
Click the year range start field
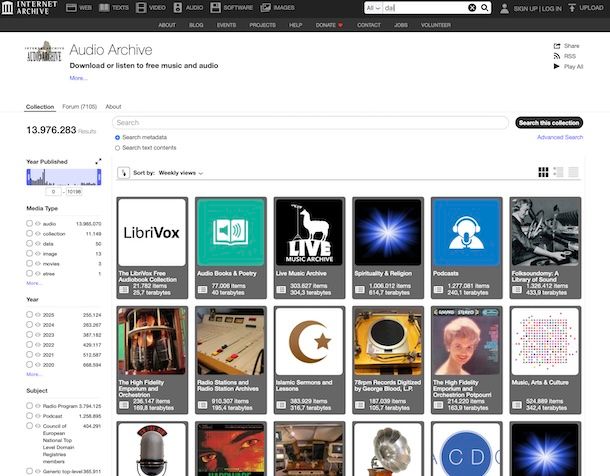coord(53,192)
